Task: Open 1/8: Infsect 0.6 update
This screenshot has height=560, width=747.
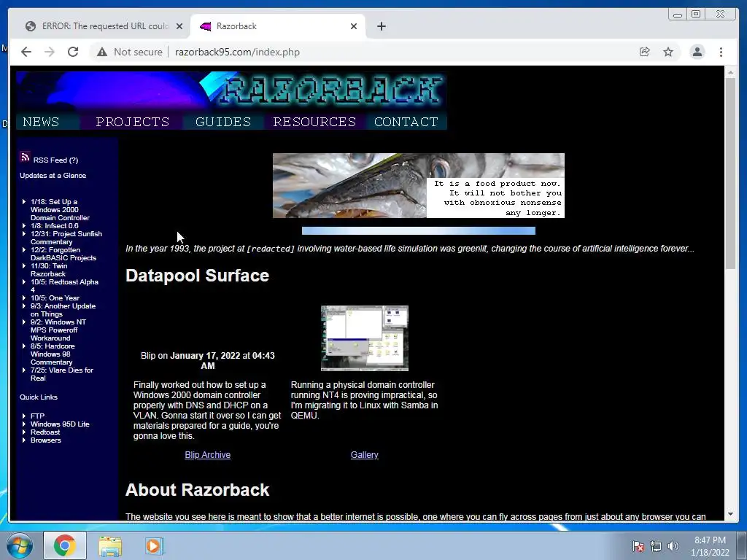Action: [54, 226]
